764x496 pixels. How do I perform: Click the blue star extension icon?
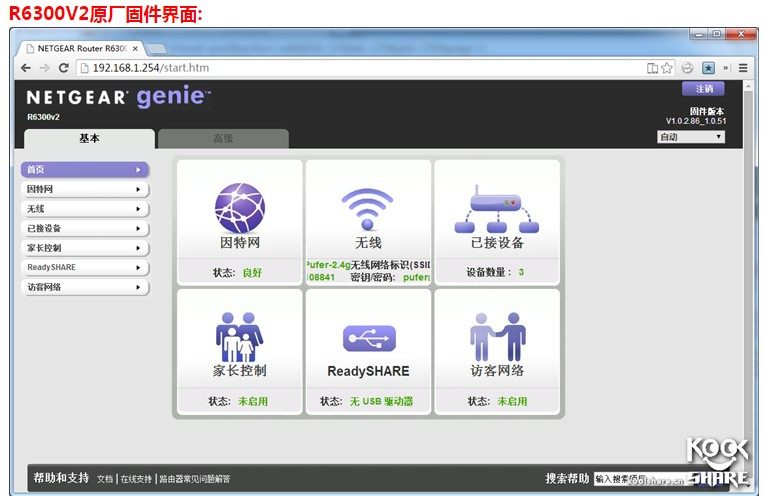pyautogui.click(x=708, y=68)
